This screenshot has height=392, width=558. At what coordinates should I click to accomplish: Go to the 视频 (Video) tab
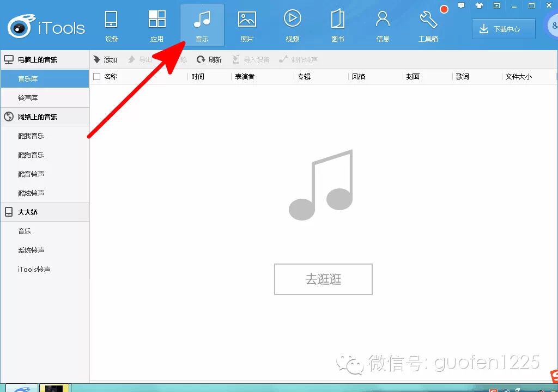(x=292, y=26)
